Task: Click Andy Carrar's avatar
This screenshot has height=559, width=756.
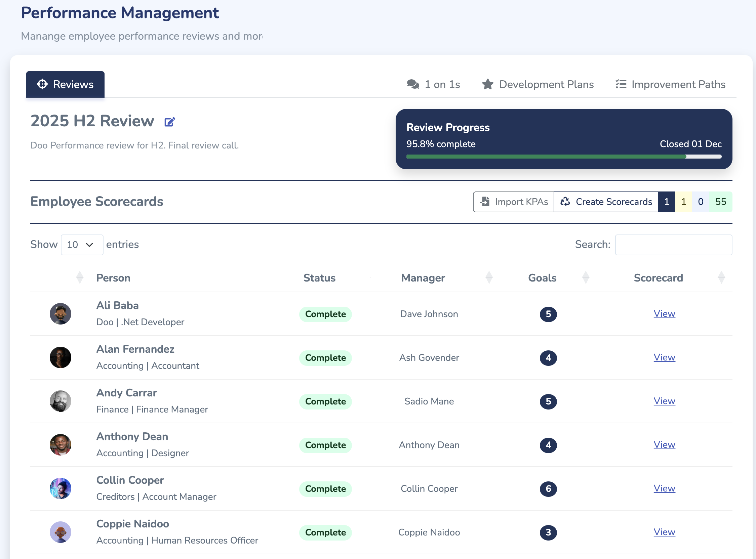Action: click(60, 401)
